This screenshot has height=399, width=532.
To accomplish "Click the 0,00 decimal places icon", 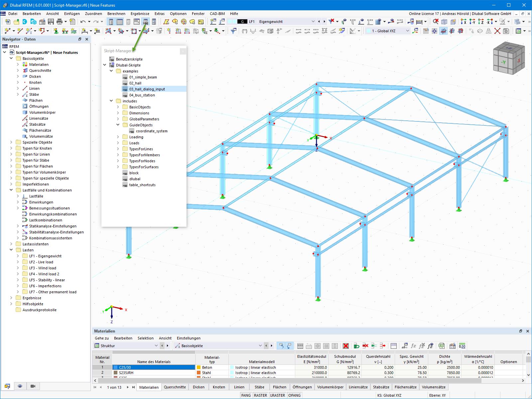I will tap(462, 346).
